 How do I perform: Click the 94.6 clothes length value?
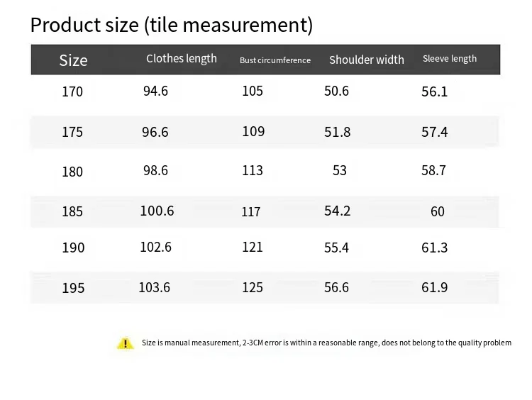click(x=155, y=91)
